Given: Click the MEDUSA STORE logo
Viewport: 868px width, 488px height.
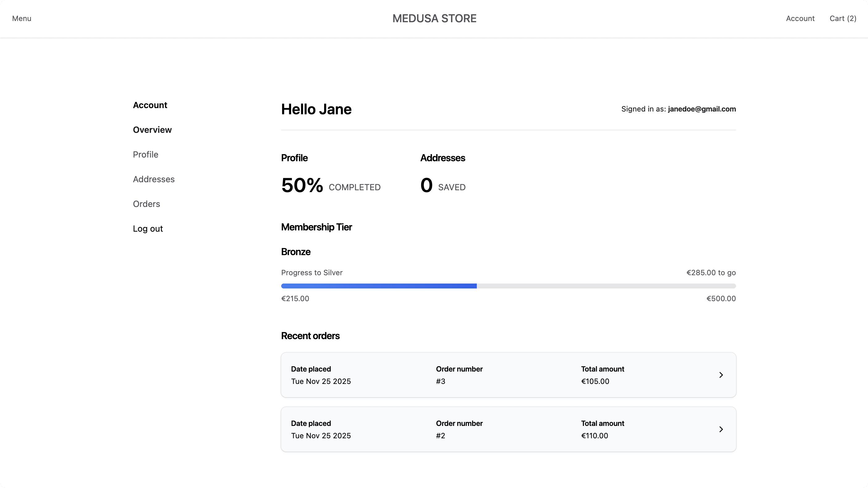Looking at the screenshot, I should [434, 18].
